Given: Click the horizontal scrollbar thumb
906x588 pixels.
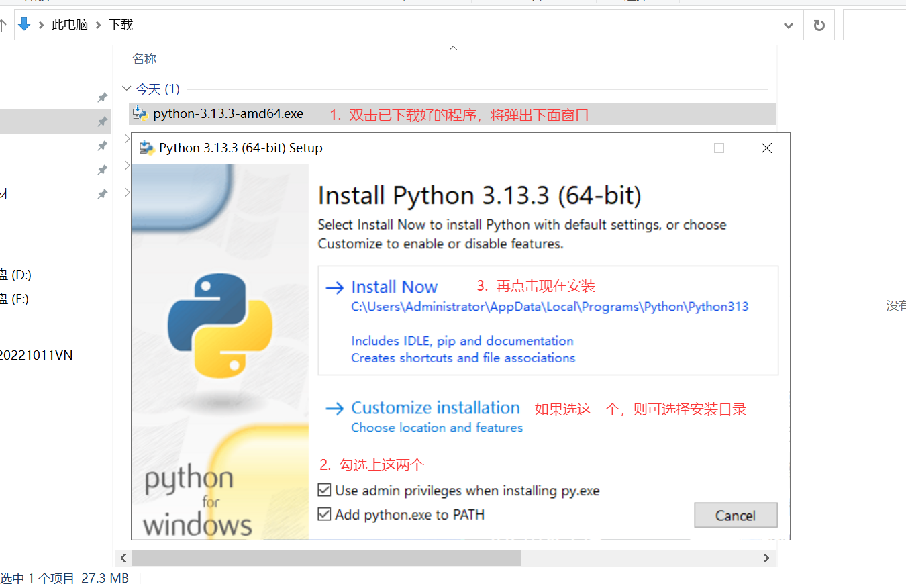Looking at the screenshot, I should (326, 558).
